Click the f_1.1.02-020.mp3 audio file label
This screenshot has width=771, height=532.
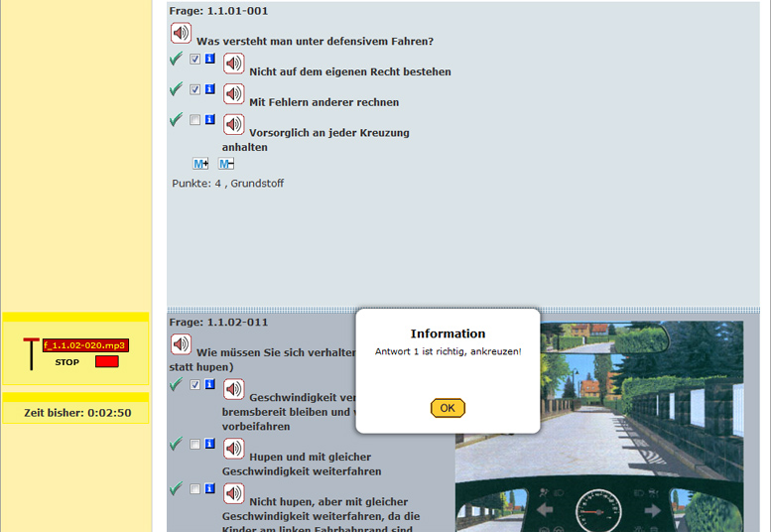coord(85,345)
